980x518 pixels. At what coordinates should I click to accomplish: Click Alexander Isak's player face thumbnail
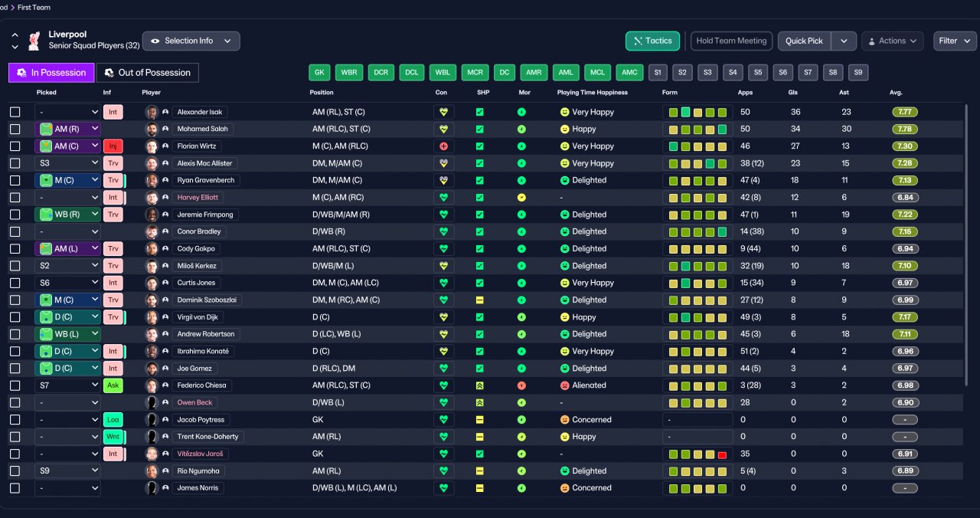pos(152,112)
